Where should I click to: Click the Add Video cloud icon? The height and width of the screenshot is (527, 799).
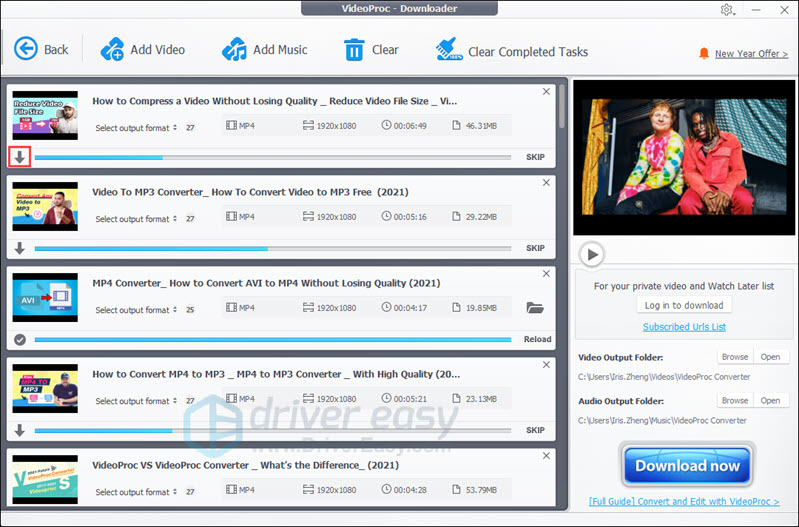coord(112,49)
